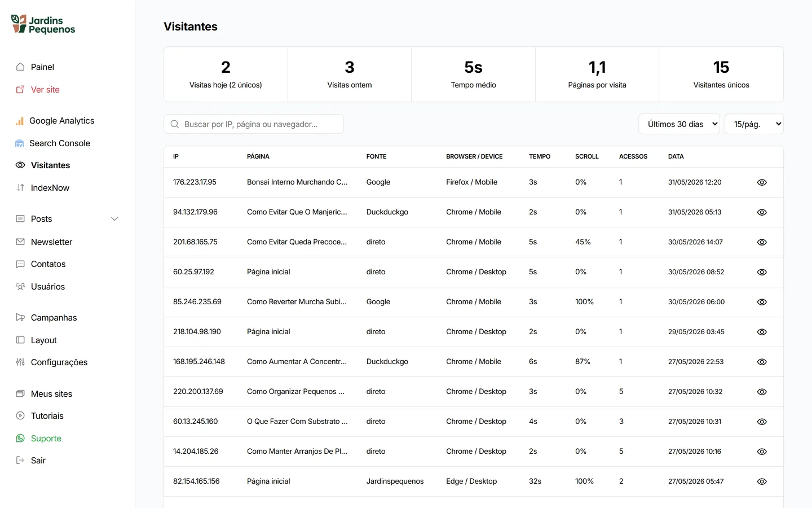Open eye icon for visitor 82.154.165.156
The width and height of the screenshot is (812, 508).
coord(762,481)
